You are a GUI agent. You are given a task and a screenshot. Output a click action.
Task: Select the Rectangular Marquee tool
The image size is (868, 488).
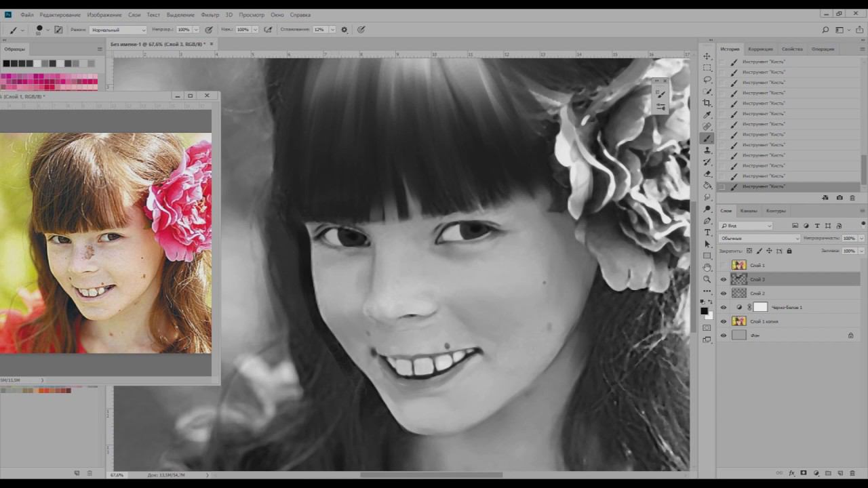[x=707, y=68]
